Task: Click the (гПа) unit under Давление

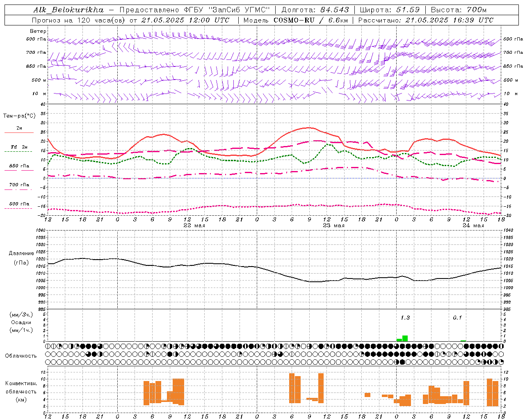Action: [x=21, y=263]
